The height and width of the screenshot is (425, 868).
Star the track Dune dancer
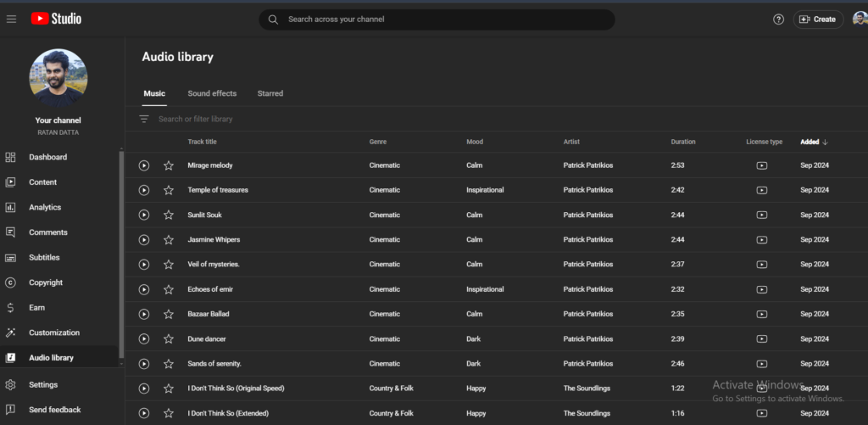click(169, 338)
